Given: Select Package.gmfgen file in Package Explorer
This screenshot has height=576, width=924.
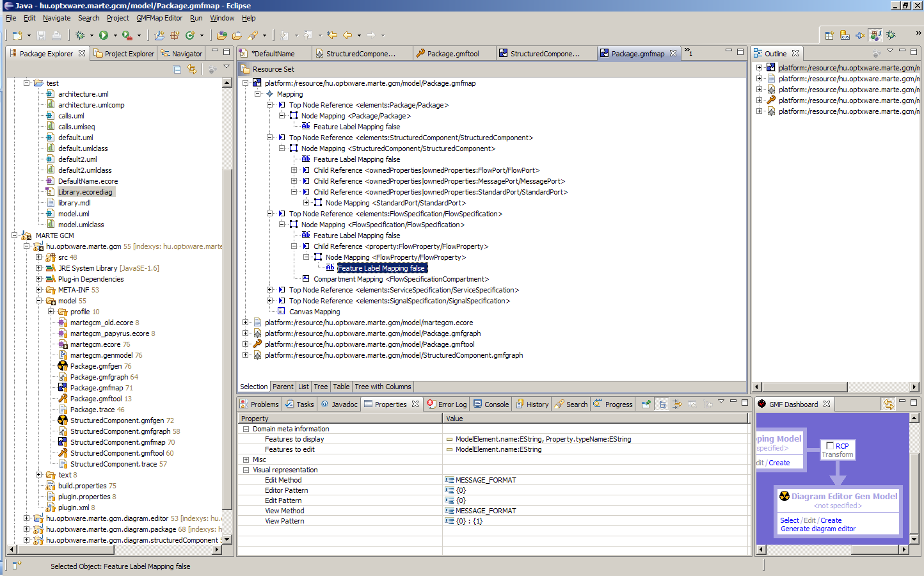Looking at the screenshot, I should [95, 366].
